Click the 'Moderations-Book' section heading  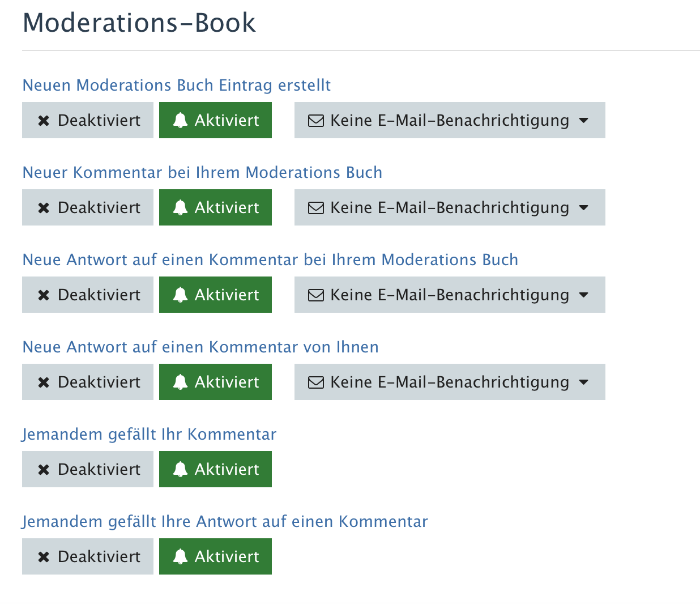click(x=139, y=23)
